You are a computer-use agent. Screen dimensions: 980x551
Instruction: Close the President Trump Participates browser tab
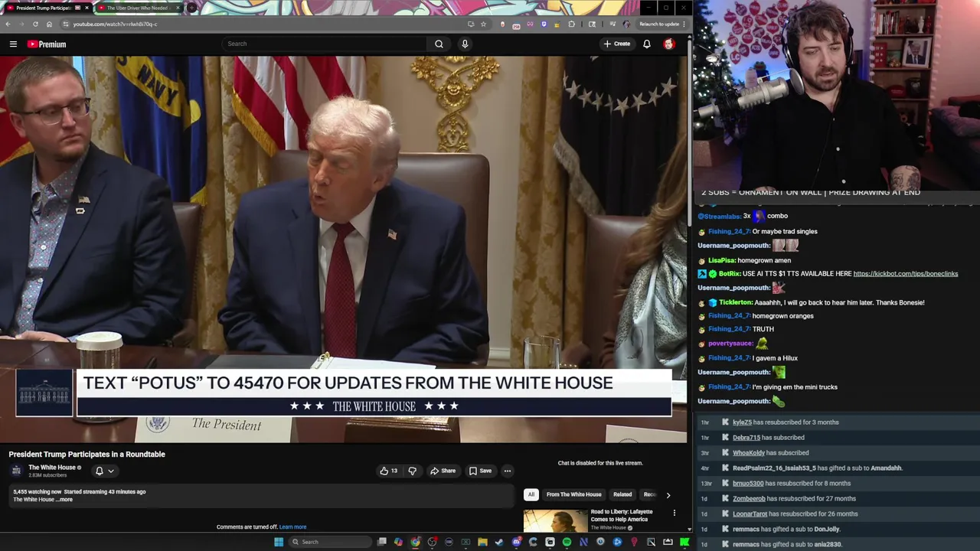pyautogui.click(x=87, y=8)
